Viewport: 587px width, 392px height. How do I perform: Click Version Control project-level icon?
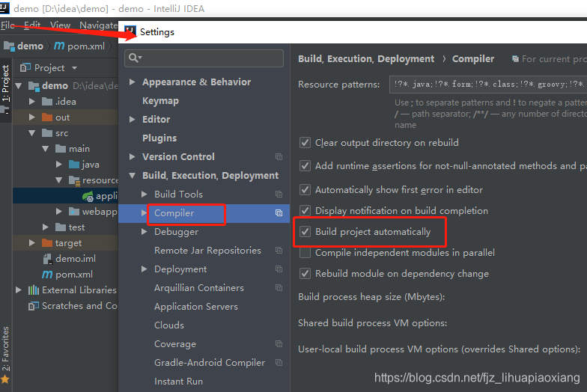279,157
